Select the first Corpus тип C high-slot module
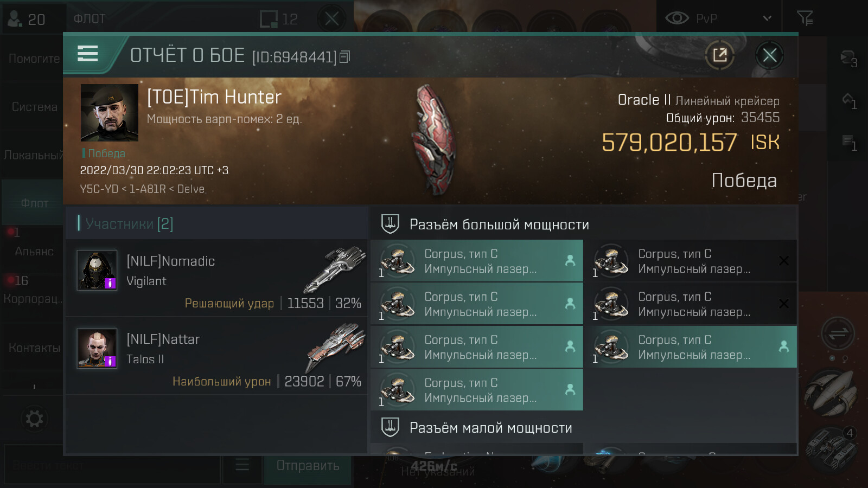The height and width of the screenshot is (488, 868). pyautogui.click(x=477, y=261)
